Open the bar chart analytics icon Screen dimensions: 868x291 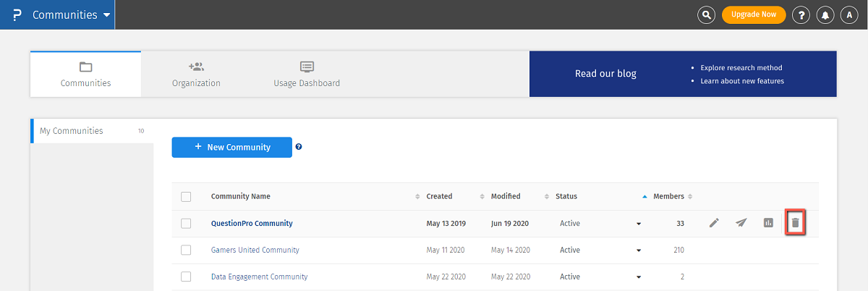coord(769,223)
